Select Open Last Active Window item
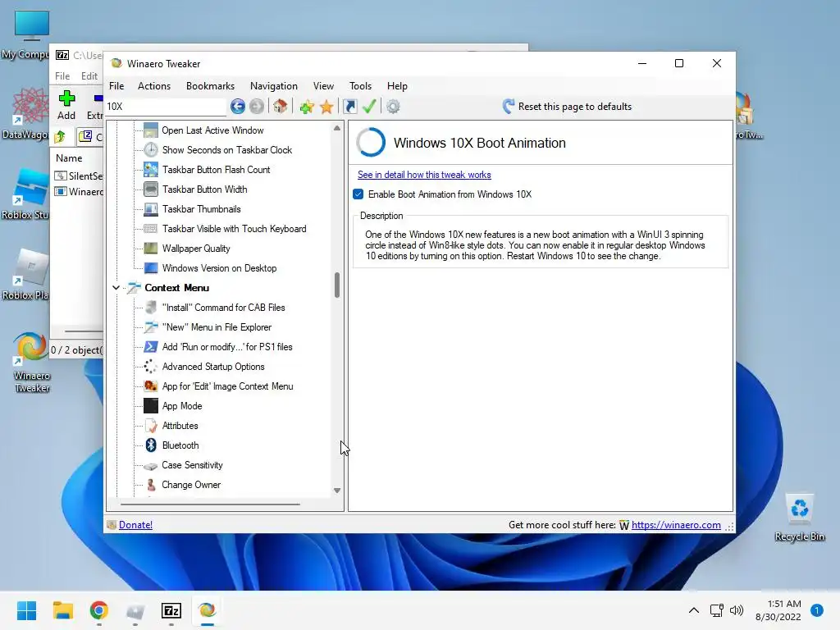Screen dimensions: 840x630 pos(212,130)
